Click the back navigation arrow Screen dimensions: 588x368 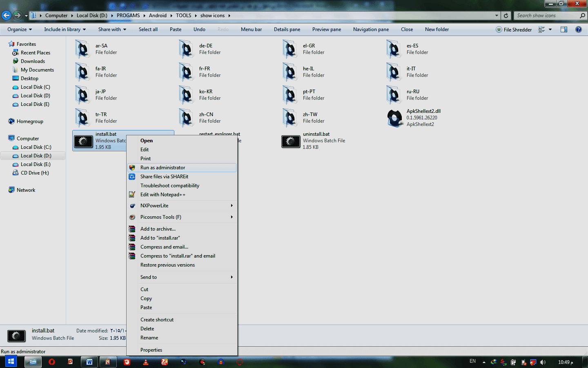[6, 16]
